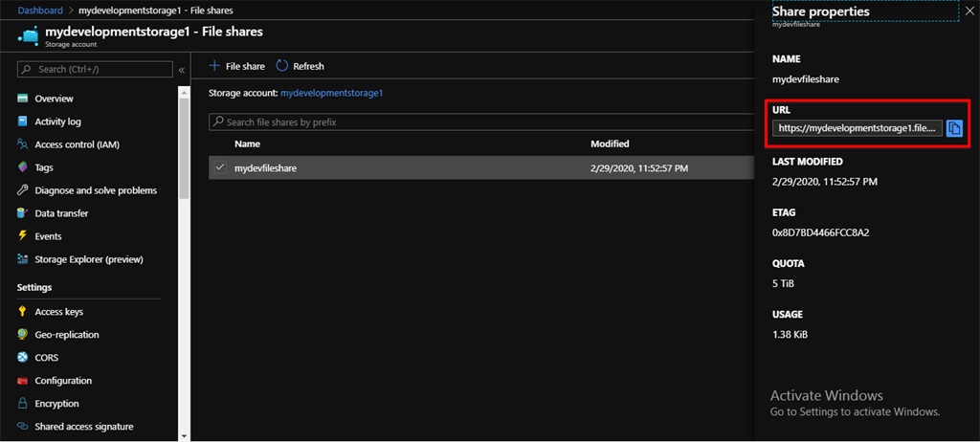Click the Events lightning bolt icon
Viewport: 980px width, 442px height.
coord(23,236)
